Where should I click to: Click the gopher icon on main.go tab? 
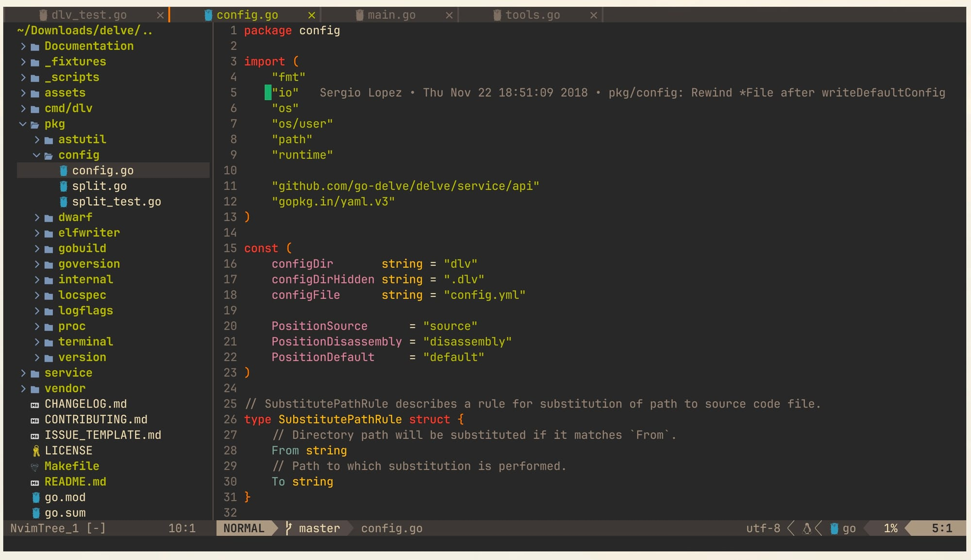point(360,15)
